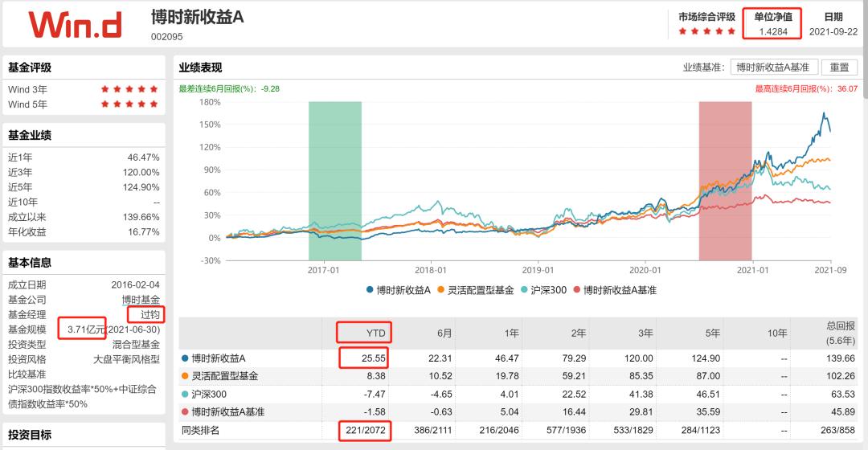Viewport: 868px width, 450px height.
Task: Click the 同类排名 5年 value 284/1123
Action: point(701,430)
